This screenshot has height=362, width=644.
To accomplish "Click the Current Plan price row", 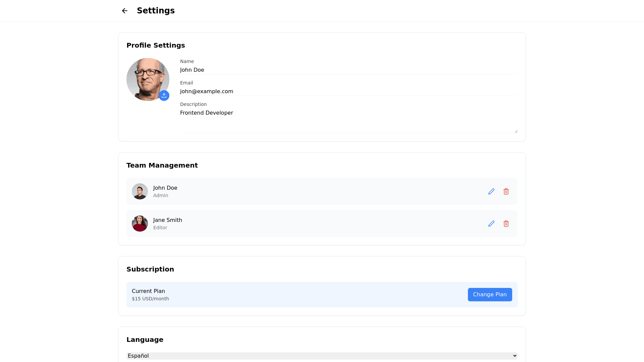I will click(x=150, y=299).
